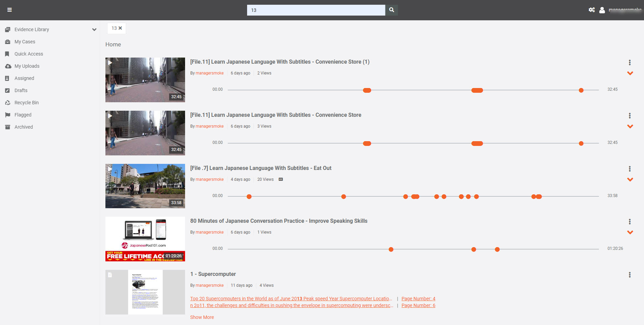This screenshot has height=325, width=644.
Task: Remove the 13 search filter chip
Action: point(120,28)
